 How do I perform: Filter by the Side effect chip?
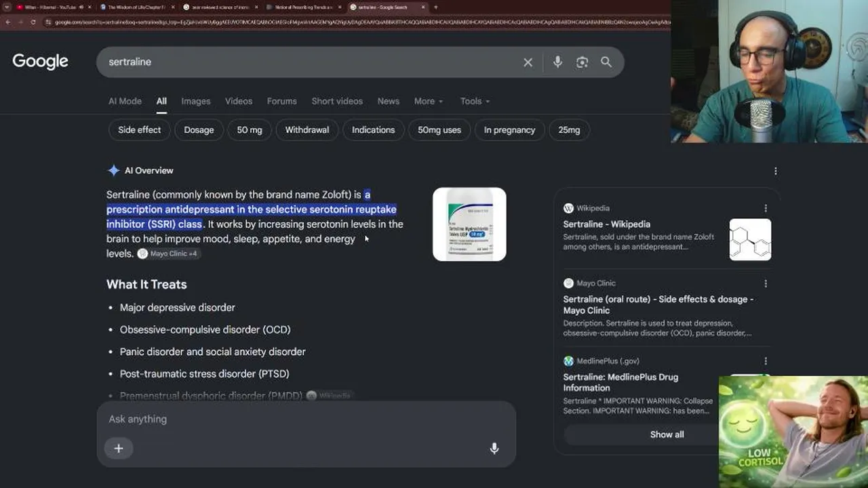click(139, 130)
